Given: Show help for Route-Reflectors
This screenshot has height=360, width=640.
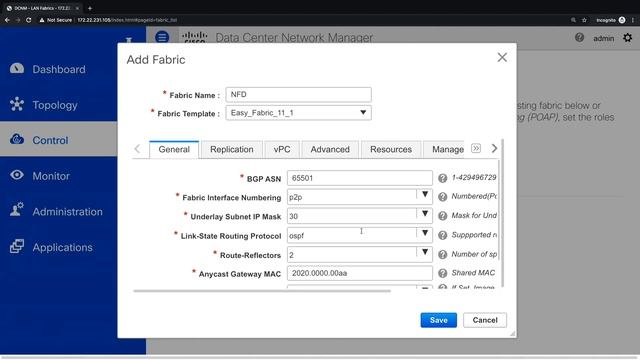Looking at the screenshot, I should pyautogui.click(x=442, y=254).
